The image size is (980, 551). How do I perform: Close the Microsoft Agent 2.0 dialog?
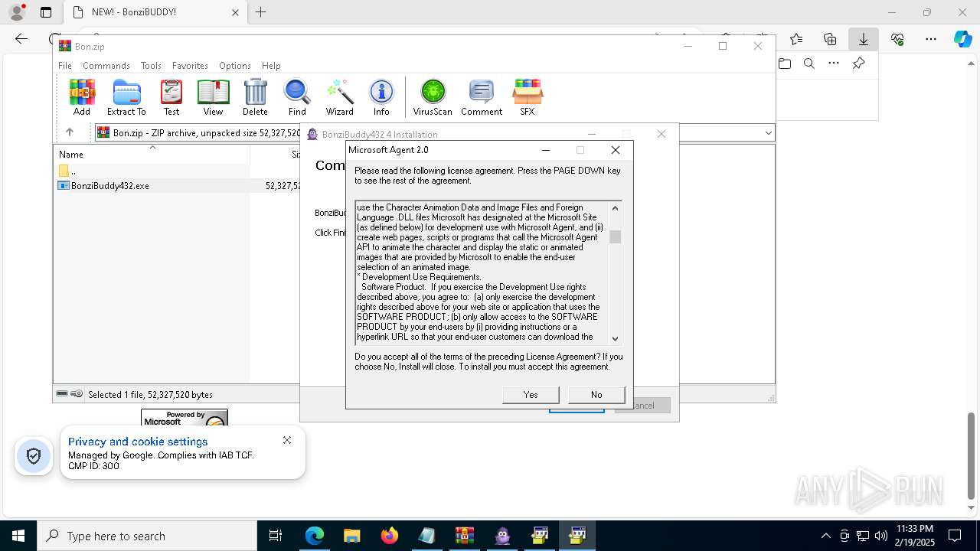click(616, 150)
